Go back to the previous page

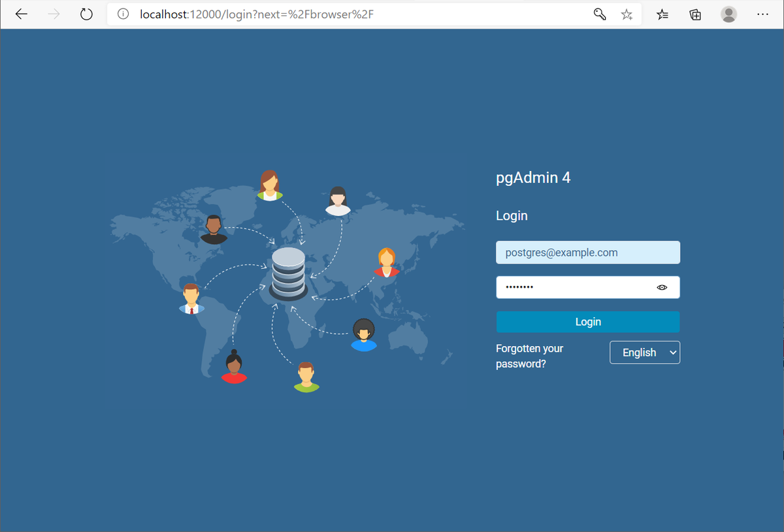pyautogui.click(x=22, y=14)
